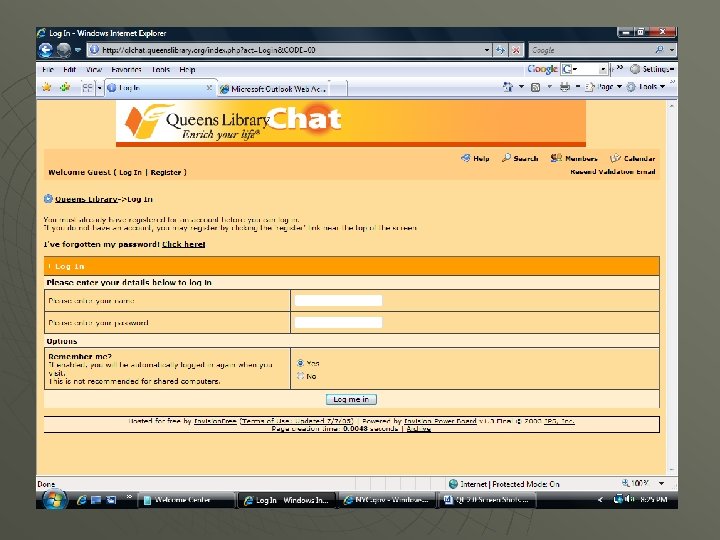The width and height of the screenshot is (720, 540).
Task: Switch to NYC.gov taskbar window
Action: point(387,500)
